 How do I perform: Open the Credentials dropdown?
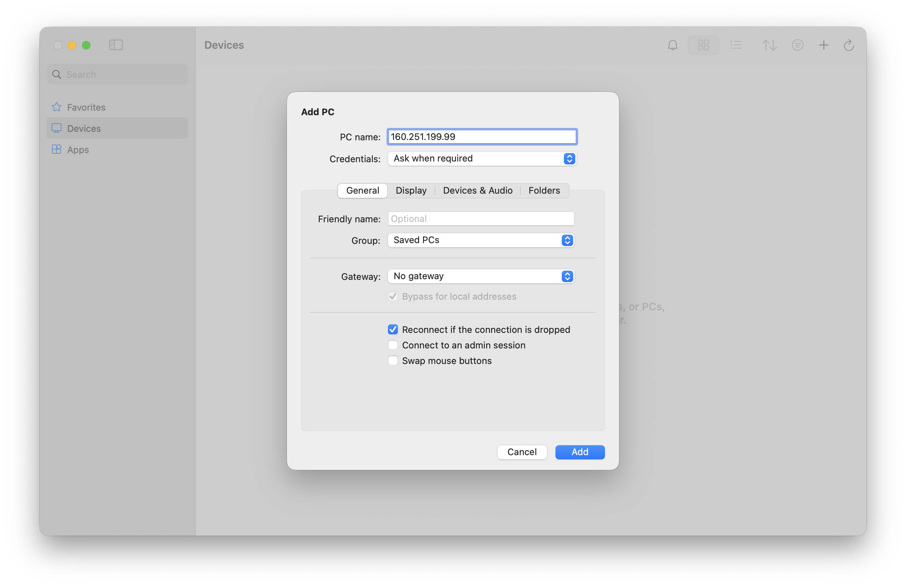coord(482,159)
